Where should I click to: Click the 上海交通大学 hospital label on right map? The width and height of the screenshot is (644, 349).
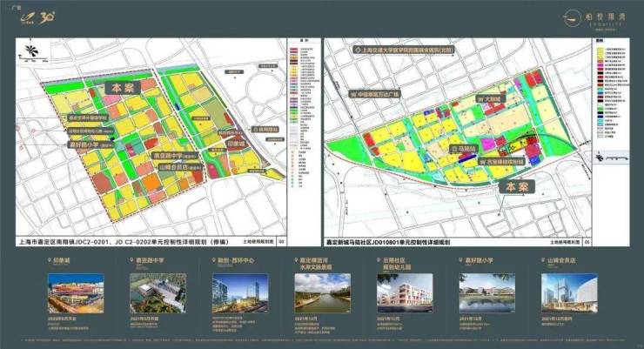[403, 50]
